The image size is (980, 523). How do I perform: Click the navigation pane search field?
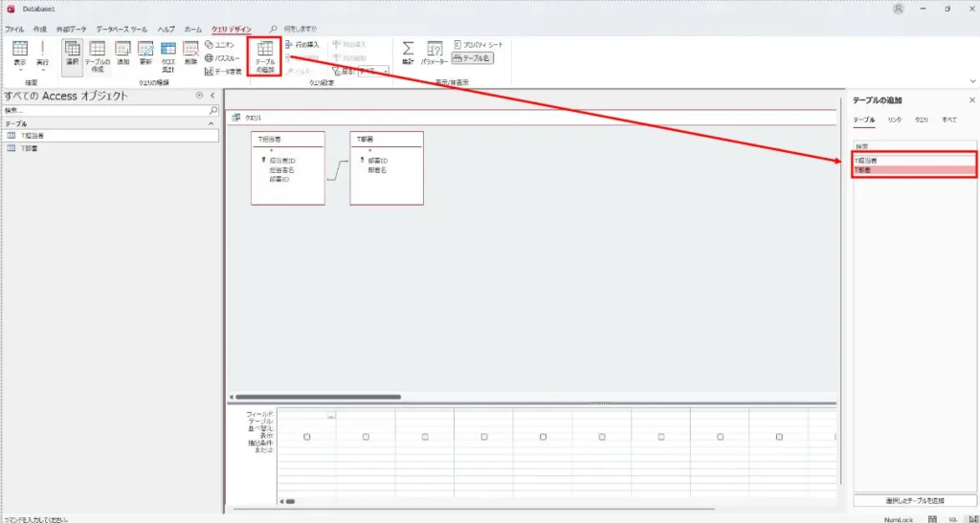point(105,111)
